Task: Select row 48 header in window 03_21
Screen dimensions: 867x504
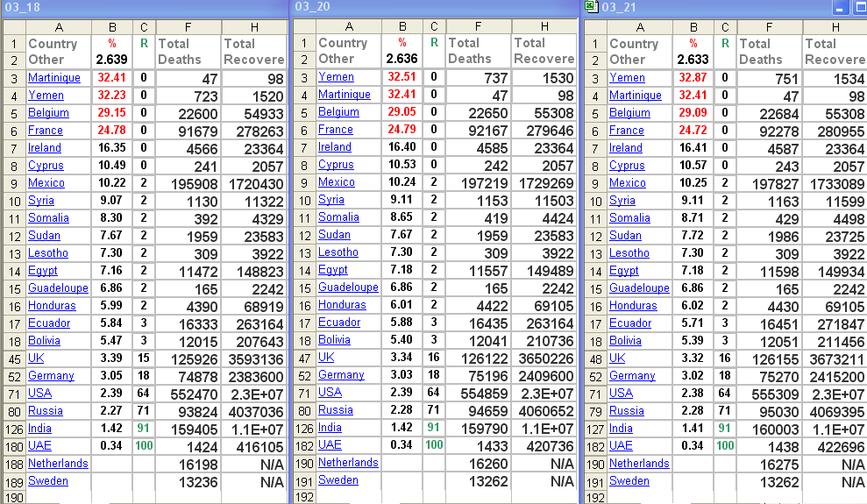Action: click(x=595, y=358)
